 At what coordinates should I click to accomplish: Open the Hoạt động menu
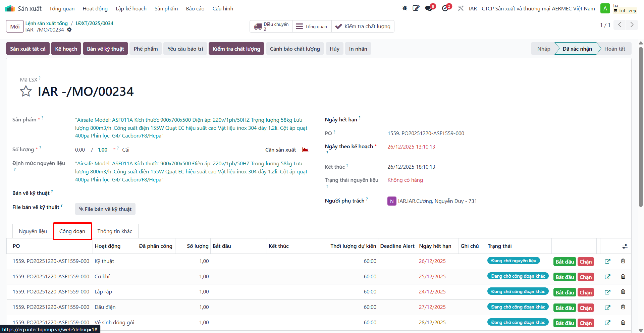click(95, 8)
